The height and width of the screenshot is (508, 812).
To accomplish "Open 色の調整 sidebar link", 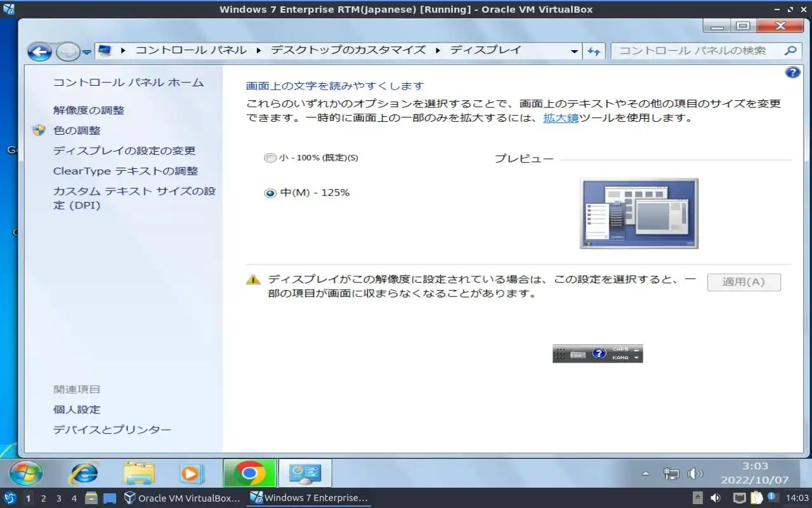I will [77, 131].
